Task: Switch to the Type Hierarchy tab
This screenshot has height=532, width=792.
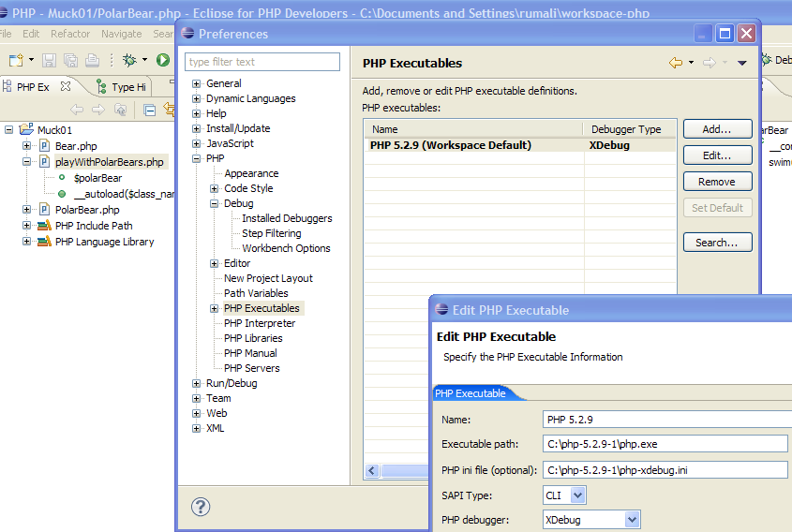Action: point(121,87)
